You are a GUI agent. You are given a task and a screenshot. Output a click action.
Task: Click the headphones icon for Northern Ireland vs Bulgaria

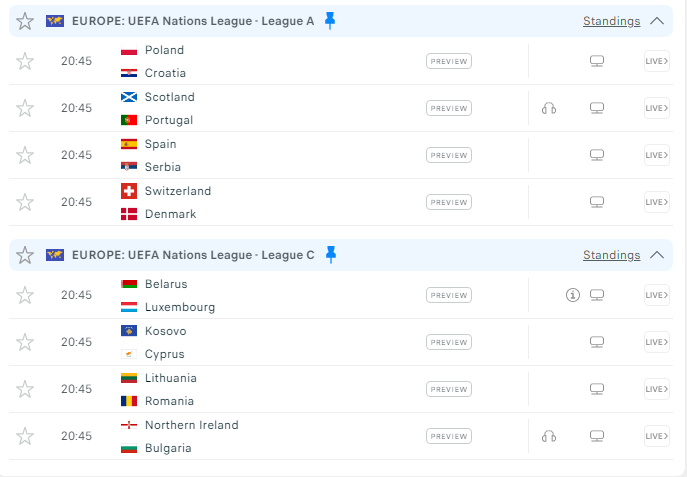[x=548, y=436]
